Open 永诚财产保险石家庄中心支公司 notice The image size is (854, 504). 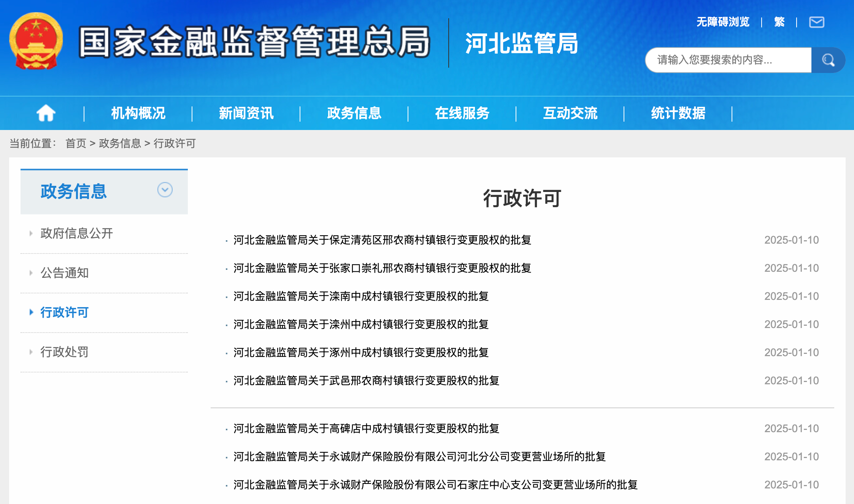[x=435, y=485]
